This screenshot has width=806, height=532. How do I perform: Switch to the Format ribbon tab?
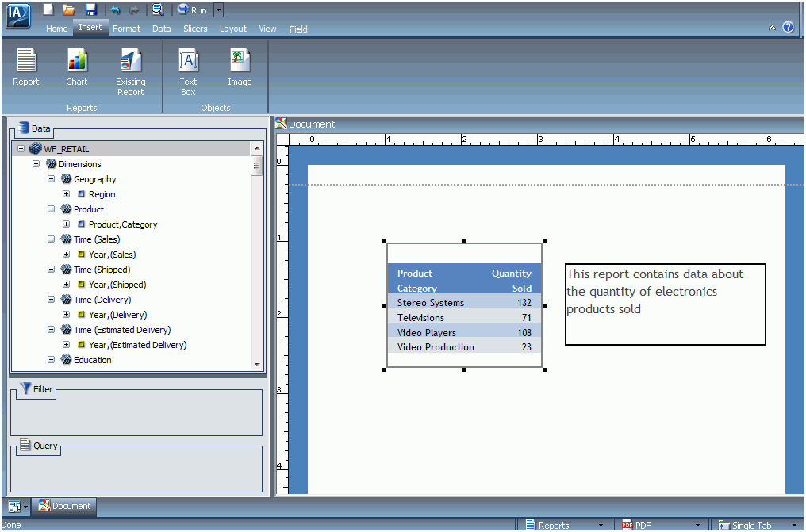click(126, 29)
